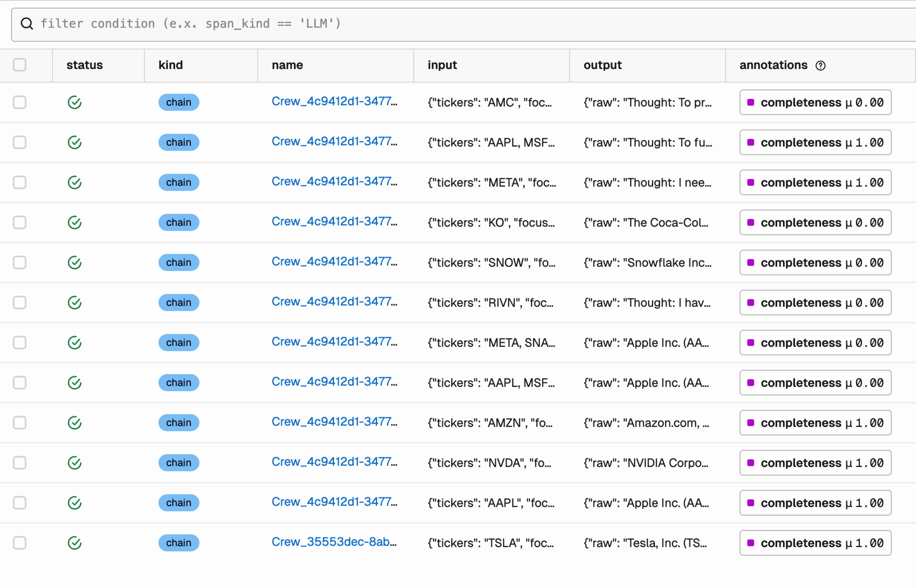Click the annotations help question-mark icon
Image resolution: width=916 pixels, height=588 pixels.
click(x=820, y=65)
